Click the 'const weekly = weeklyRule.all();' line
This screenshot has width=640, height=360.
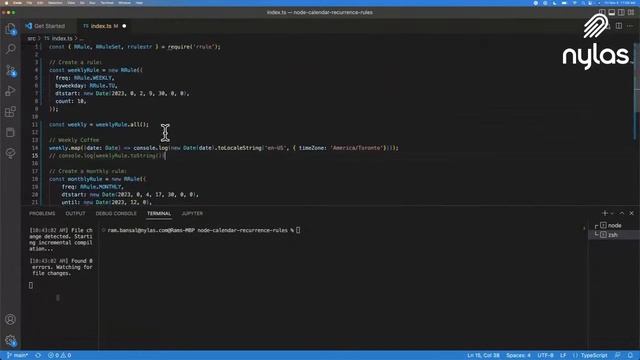click(99, 124)
